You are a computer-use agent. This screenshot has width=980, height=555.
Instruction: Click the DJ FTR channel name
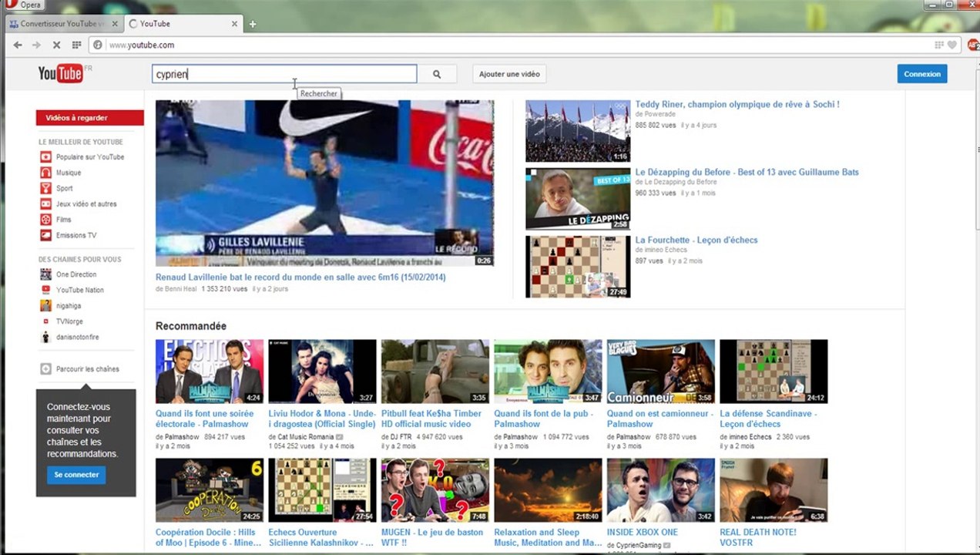[x=401, y=437]
